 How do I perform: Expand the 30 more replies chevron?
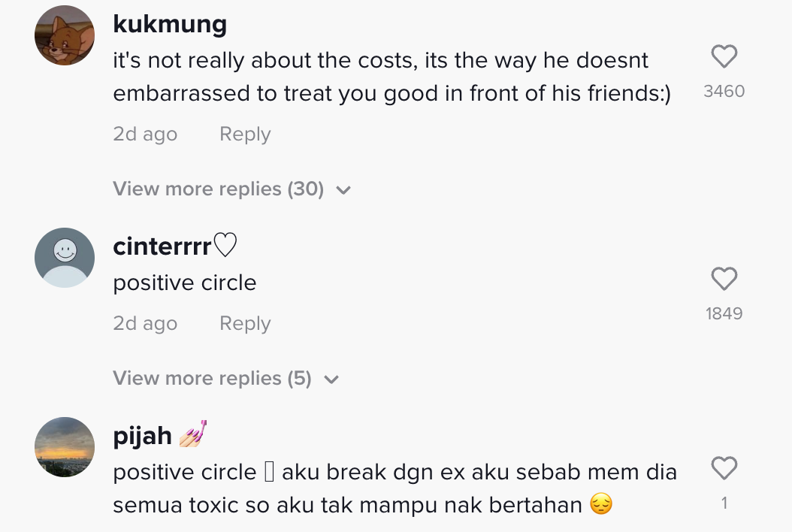point(343,190)
